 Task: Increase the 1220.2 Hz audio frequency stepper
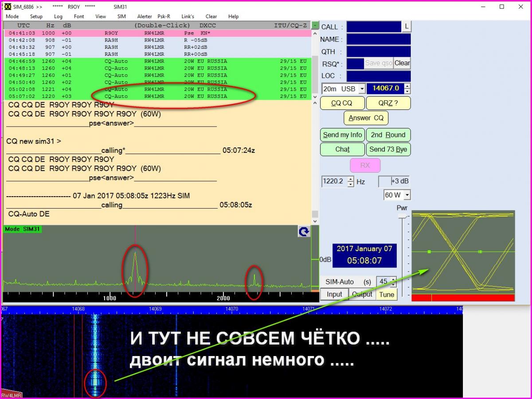tap(351, 179)
